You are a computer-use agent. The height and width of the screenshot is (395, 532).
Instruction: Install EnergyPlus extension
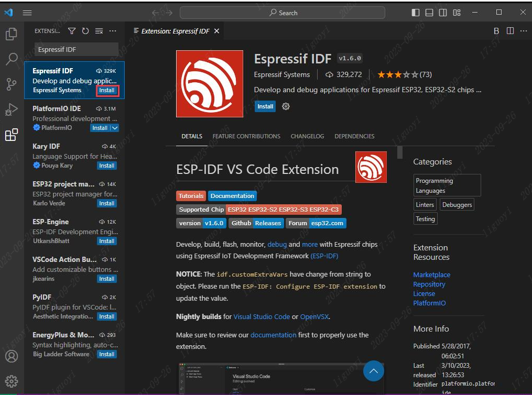click(x=107, y=354)
